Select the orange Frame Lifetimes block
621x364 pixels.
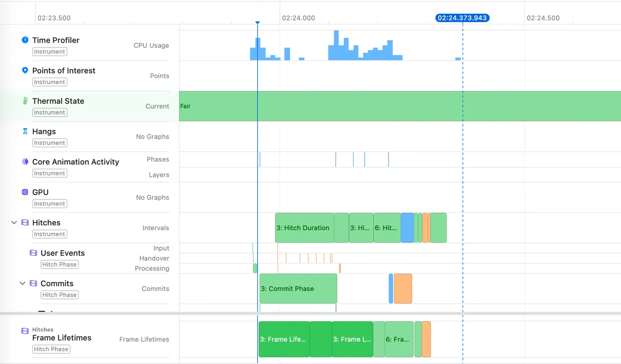[426, 339]
